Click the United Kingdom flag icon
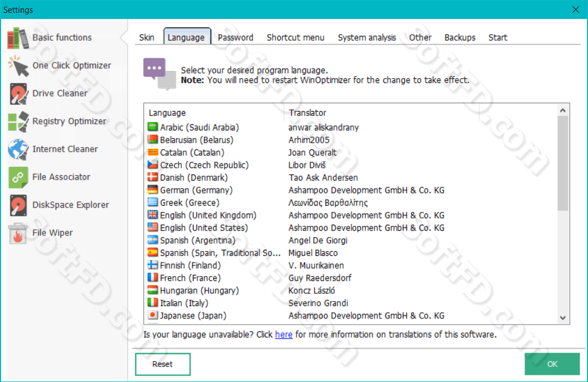 [x=153, y=215]
